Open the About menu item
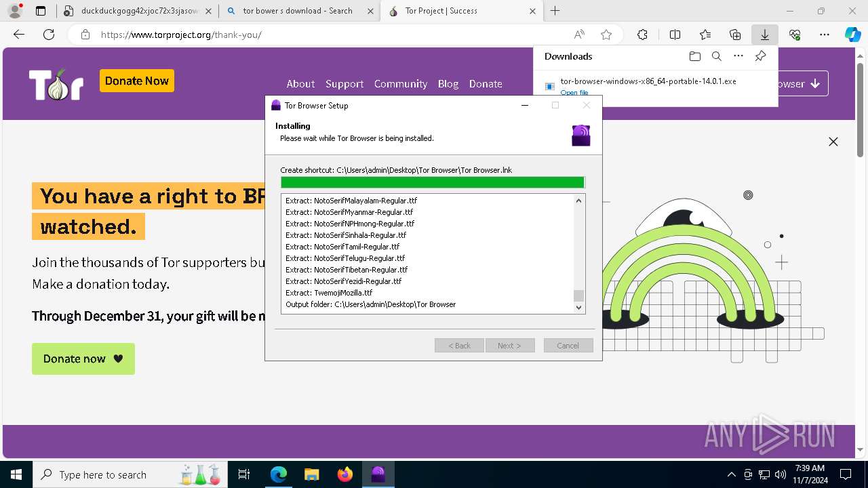 300,84
